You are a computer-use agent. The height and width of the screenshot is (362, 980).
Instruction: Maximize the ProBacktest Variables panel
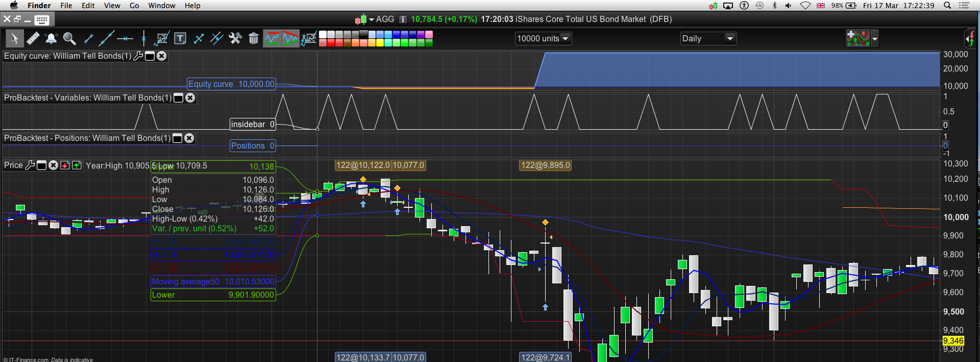(179, 98)
